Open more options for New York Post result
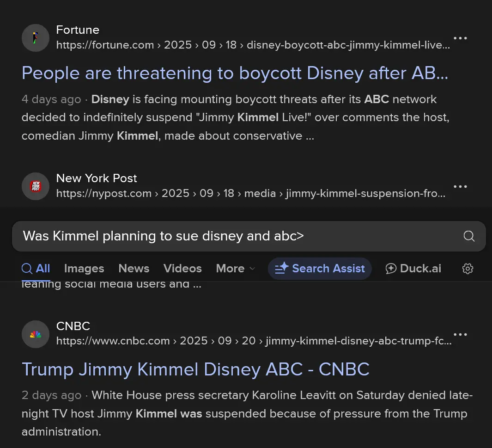This screenshot has height=448, width=492. click(x=460, y=187)
